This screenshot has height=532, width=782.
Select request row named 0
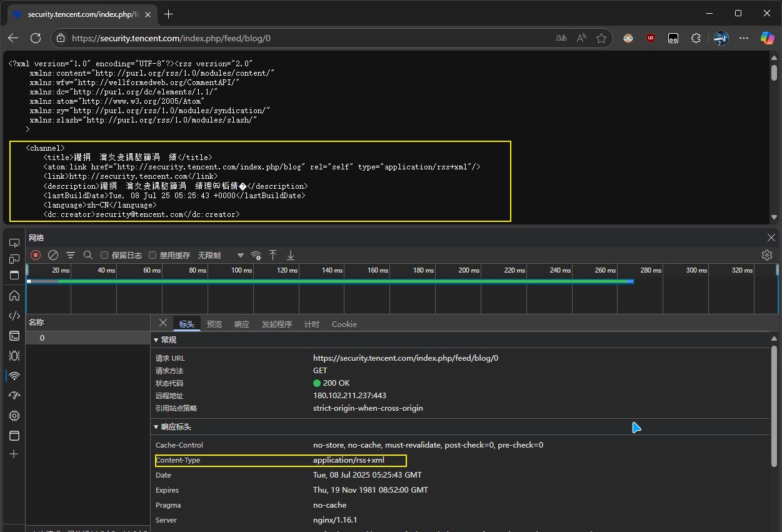tap(88, 338)
